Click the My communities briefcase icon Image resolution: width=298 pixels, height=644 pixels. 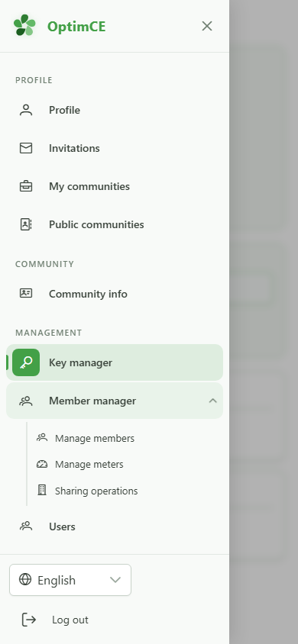click(26, 186)
